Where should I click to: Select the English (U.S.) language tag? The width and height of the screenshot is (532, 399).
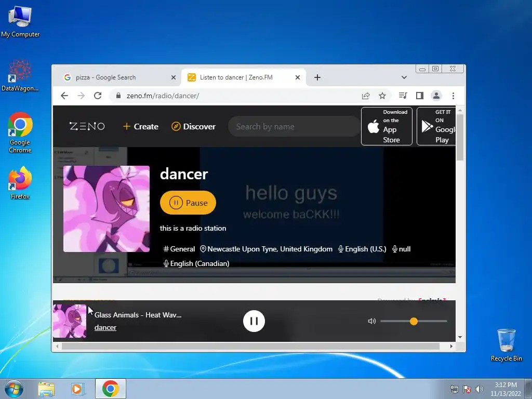(x=362, y=249)
